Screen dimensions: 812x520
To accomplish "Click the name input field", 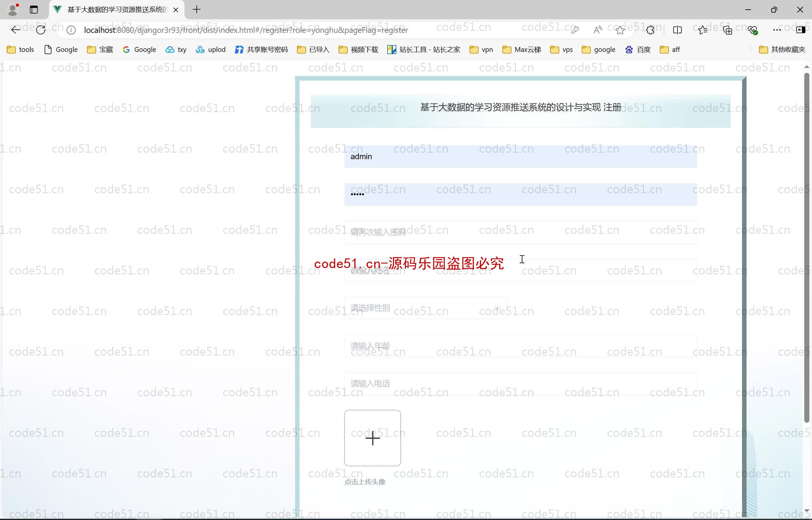I will 520,270.
